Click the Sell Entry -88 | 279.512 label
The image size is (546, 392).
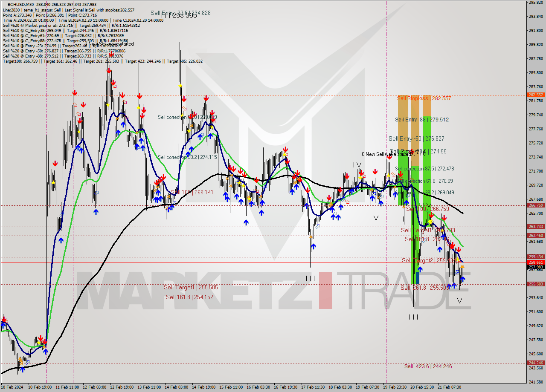pyautogui.click(x=422, y=120)
